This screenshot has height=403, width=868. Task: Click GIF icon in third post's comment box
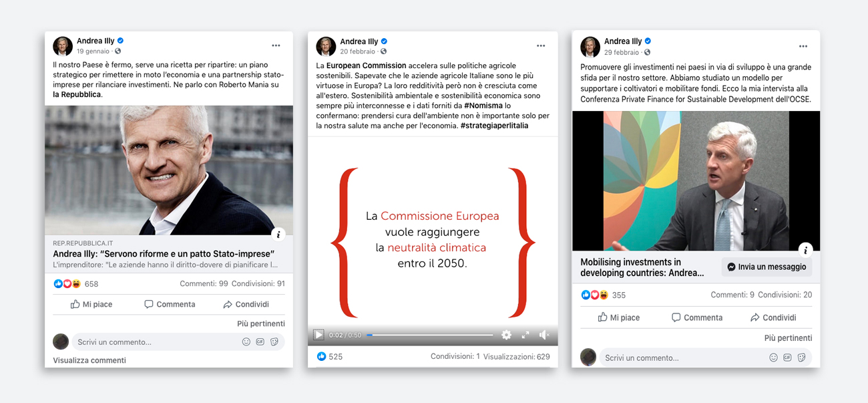coord(787,358)
